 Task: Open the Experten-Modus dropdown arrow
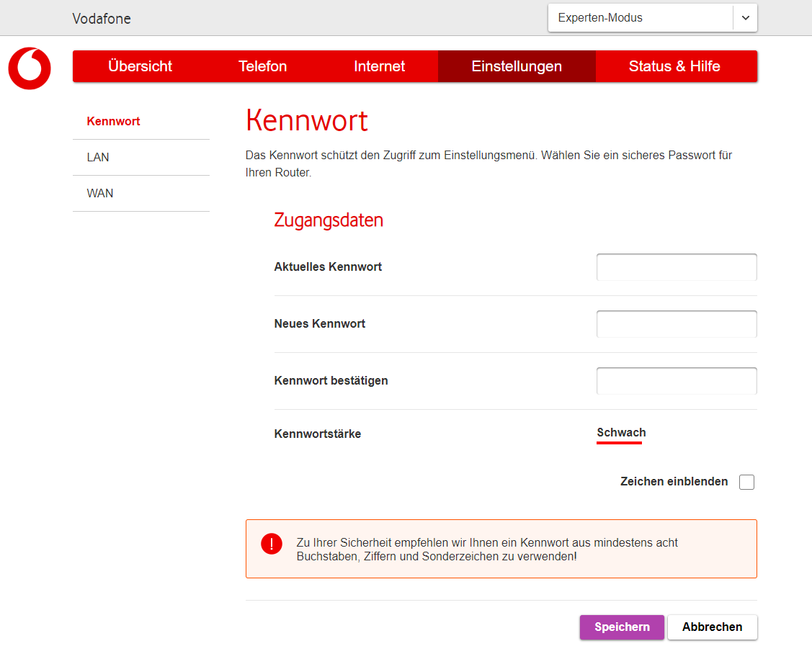click(x=745, y=18)
